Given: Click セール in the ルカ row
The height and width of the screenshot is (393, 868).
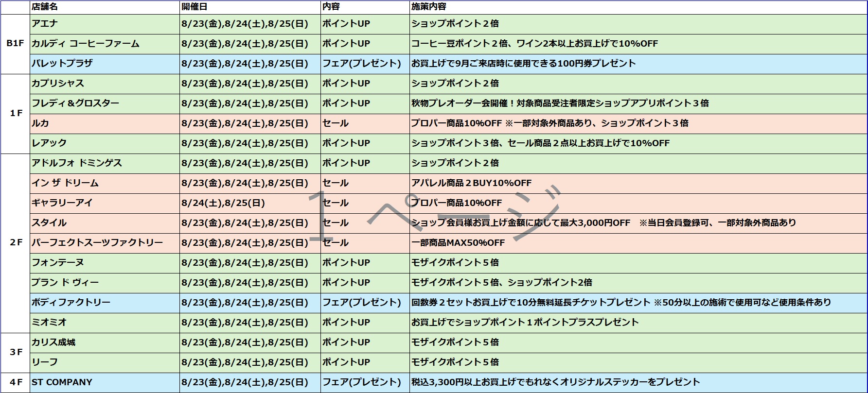Looking at the screenshot, I should (336, 123).
